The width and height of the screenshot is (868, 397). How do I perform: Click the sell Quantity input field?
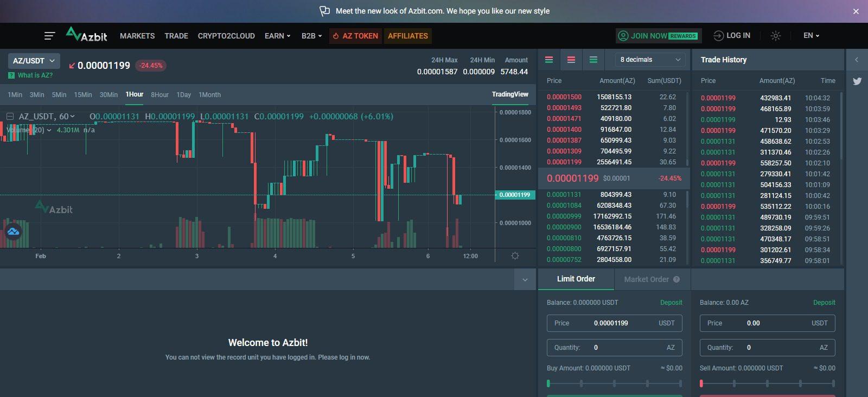click(x=768, y=348)
